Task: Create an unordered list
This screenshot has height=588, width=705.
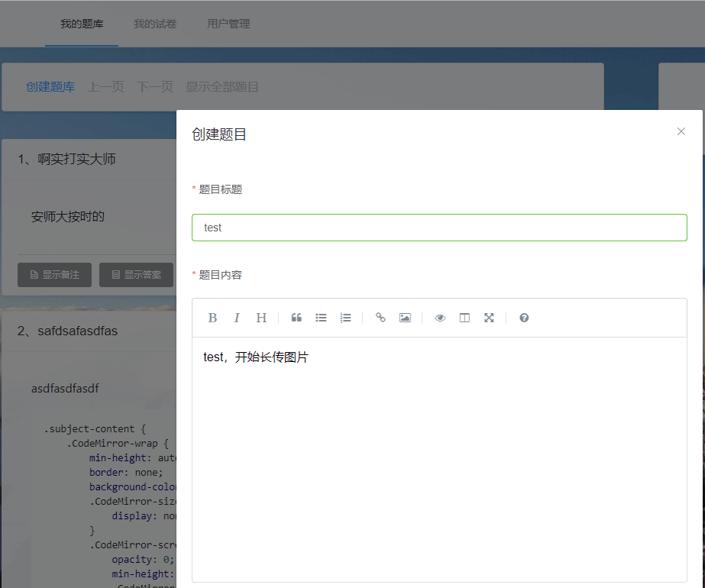Action: coord(321,317)
